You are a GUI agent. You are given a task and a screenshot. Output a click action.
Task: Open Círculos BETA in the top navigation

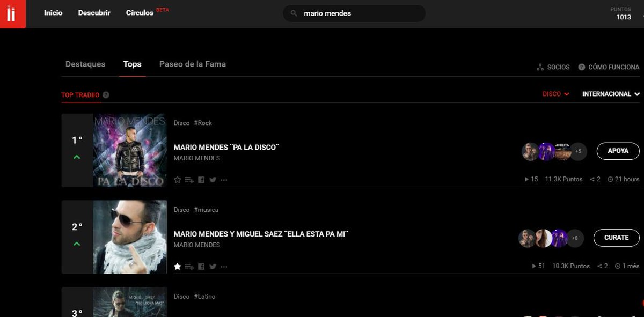[x=147, y=12]
